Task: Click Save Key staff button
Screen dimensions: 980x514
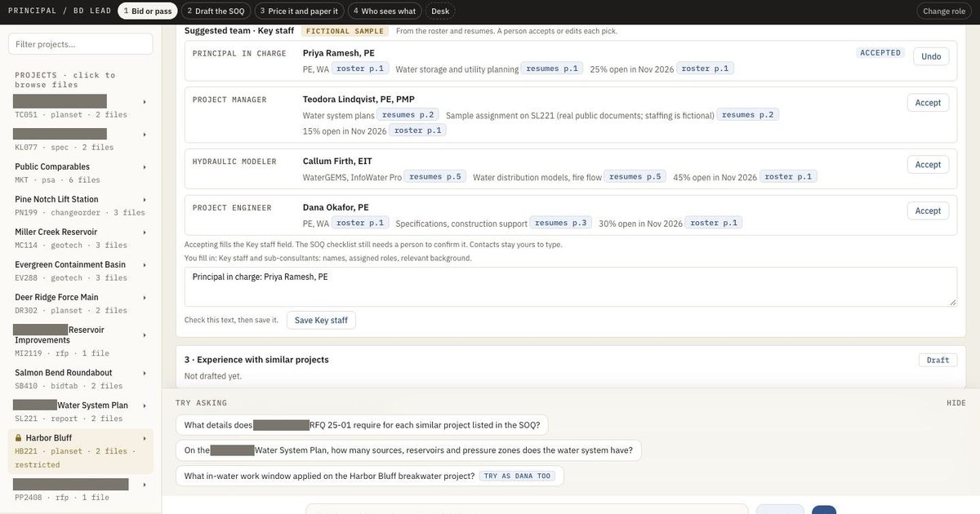Action: tap(321, 320)
